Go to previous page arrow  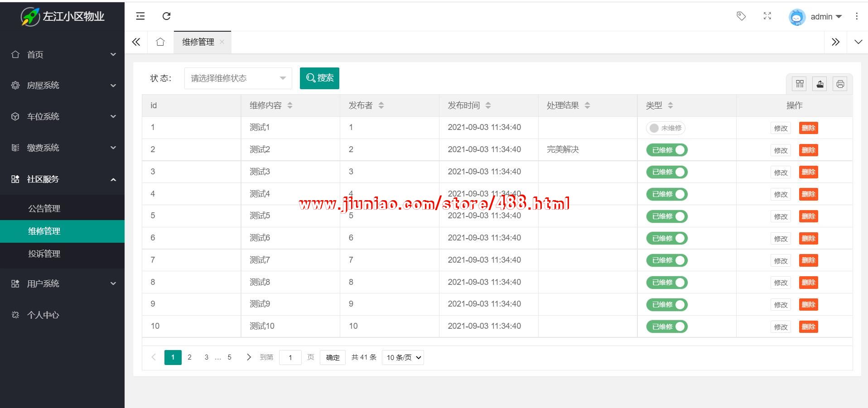[x=154, y=357]
